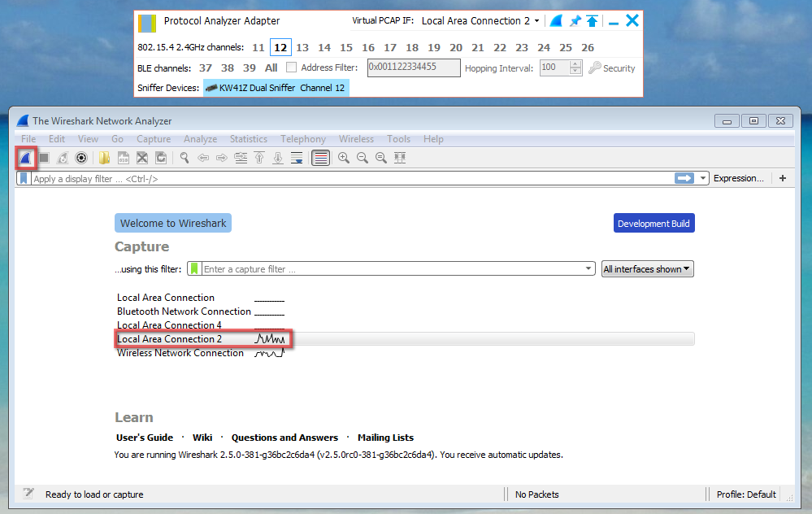This screenshot has width=812, height=514.
Task: Click display filter bookmark icon
Action: click(x=24, y=178)
